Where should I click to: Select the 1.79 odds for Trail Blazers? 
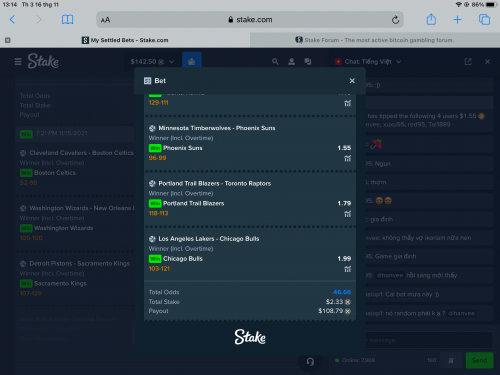coord(344,203)
